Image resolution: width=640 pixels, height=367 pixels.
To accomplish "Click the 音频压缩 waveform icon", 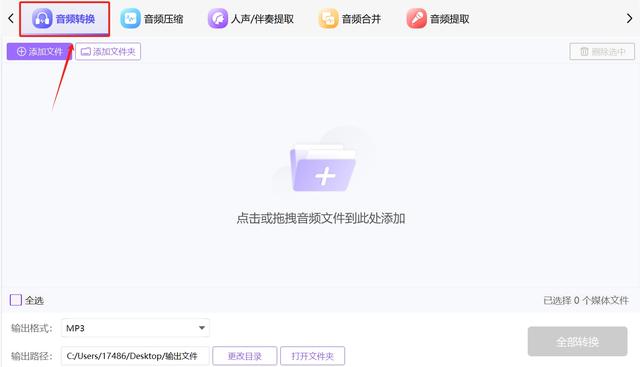I will point(130,18).
